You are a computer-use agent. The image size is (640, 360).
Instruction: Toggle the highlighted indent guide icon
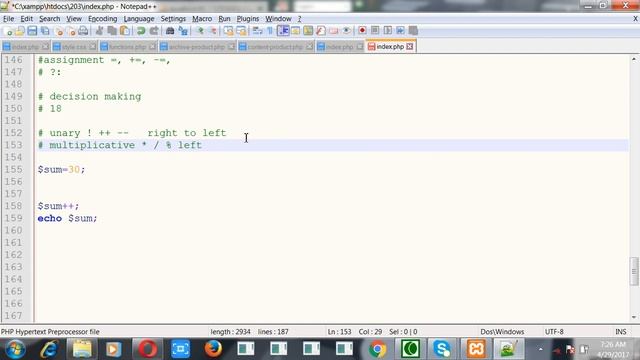(x=283, y=31)
